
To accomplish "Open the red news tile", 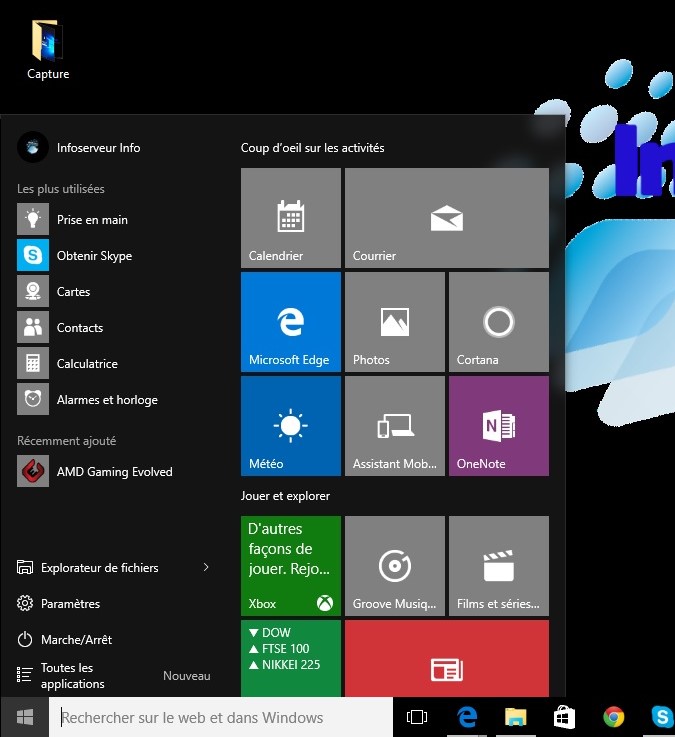I will pos(447,658).
